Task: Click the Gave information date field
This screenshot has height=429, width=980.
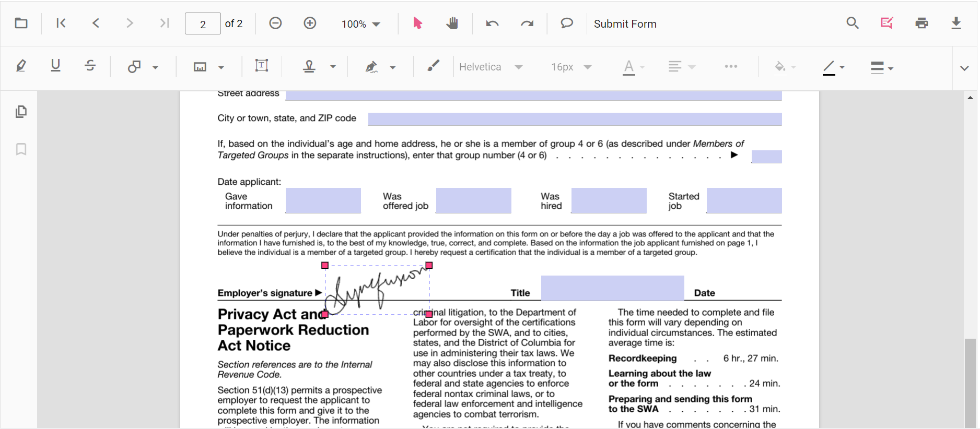Action: 323,200
